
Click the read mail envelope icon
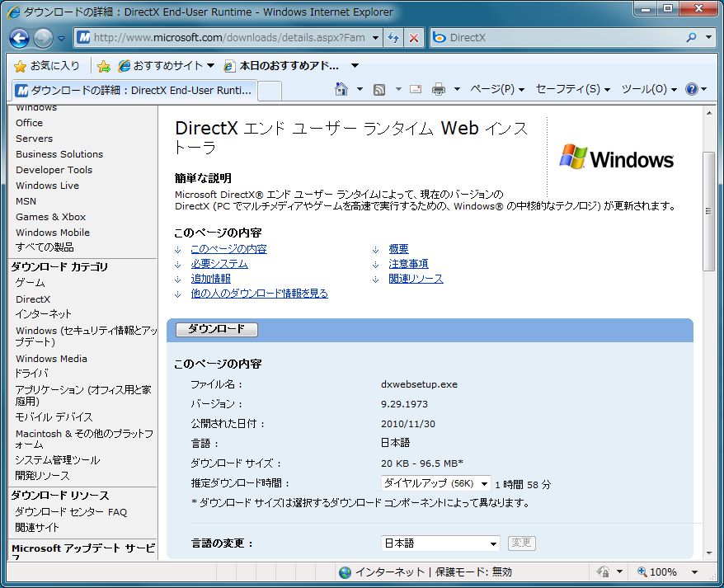click(416, 89)
